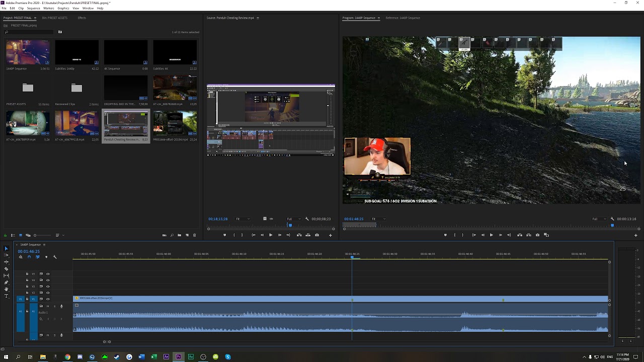Open Program monitor button editor plus

point(635,235)
